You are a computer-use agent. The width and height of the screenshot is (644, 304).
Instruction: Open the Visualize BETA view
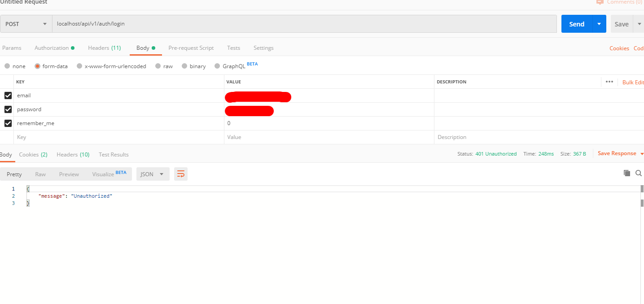[x=109, y=174]
